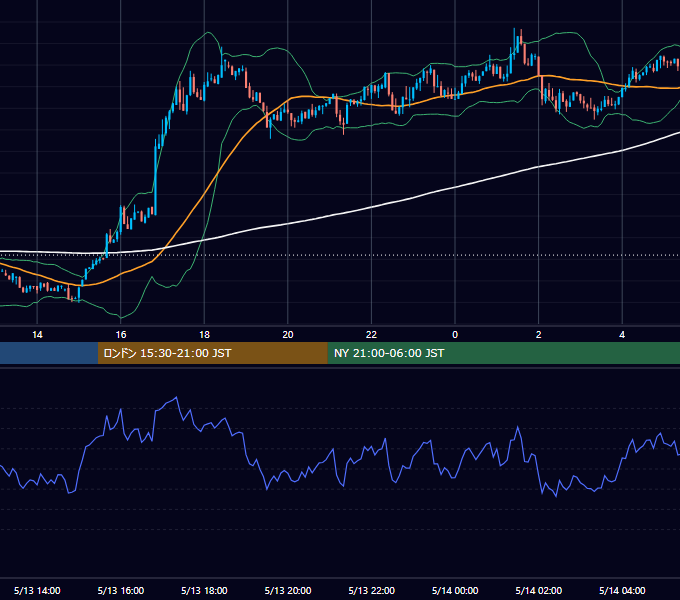
Task: Click the 5/14 02:00 time label
Action: [x=539, y=590]
